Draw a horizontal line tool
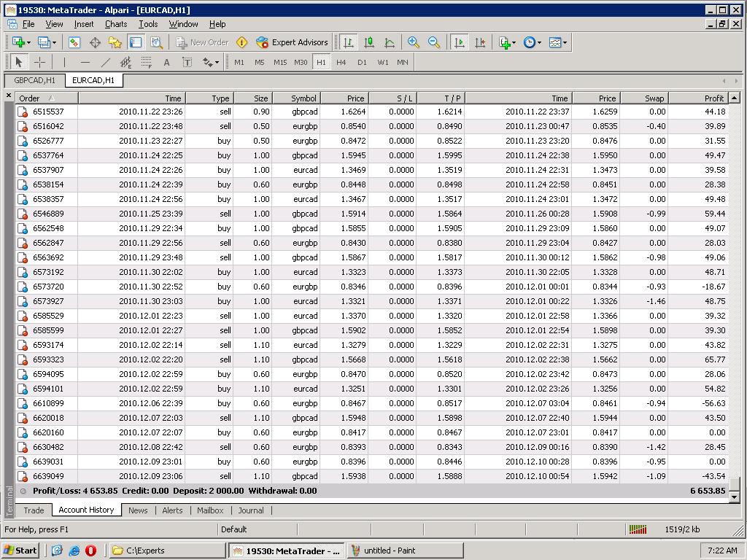Image resolution: width=747 pixels, height=560 pixels. pos(85,62)
